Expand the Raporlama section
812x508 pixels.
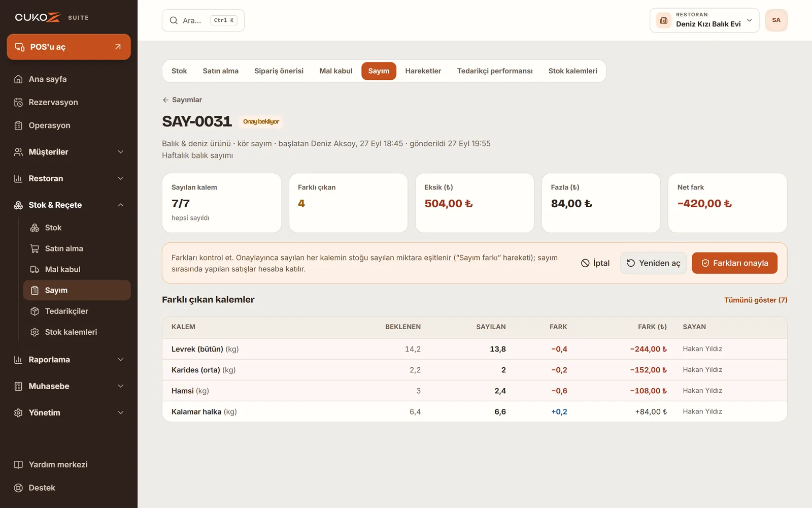(x=69, y=360)
